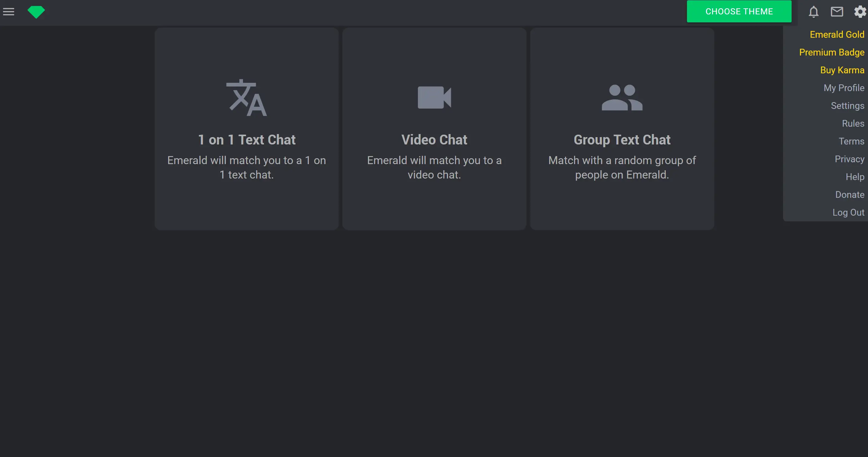Open the Privacy menu item
This screenshot has height=457, width=868.
pyautogui.click(x=850, y=159)
